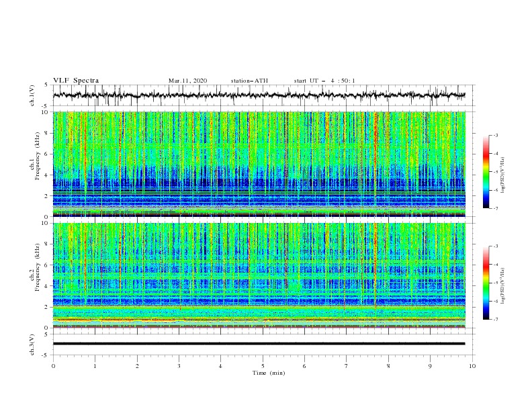Click time axis tick label "8"
The height and width of the screenshot is (411, 532).
[388, 366]
